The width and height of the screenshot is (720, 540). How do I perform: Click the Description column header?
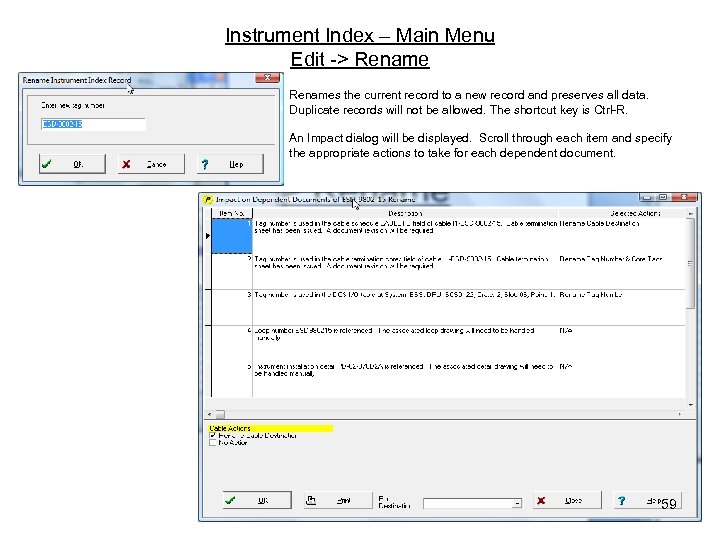[x=405, y=214]
